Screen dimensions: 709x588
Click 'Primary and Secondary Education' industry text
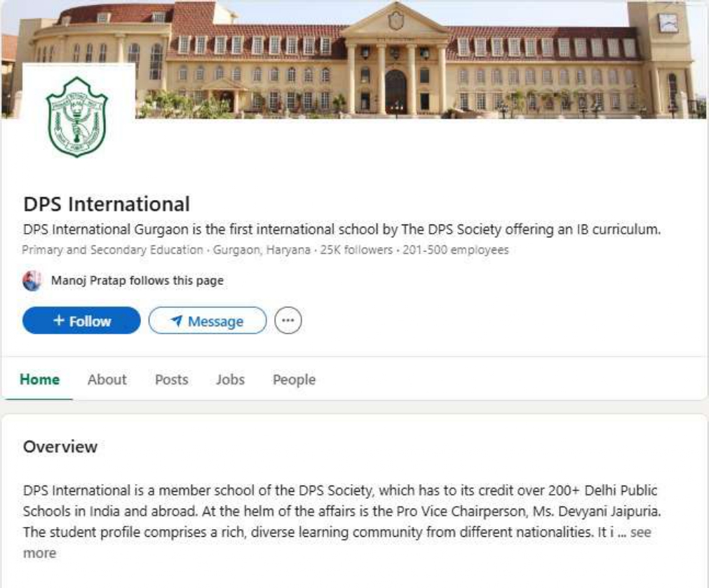(113, 250)
